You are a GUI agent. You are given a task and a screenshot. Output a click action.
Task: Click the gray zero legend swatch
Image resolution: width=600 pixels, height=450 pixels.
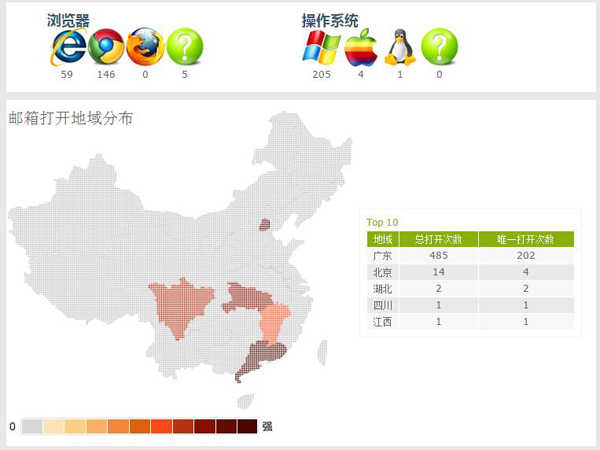32,426
